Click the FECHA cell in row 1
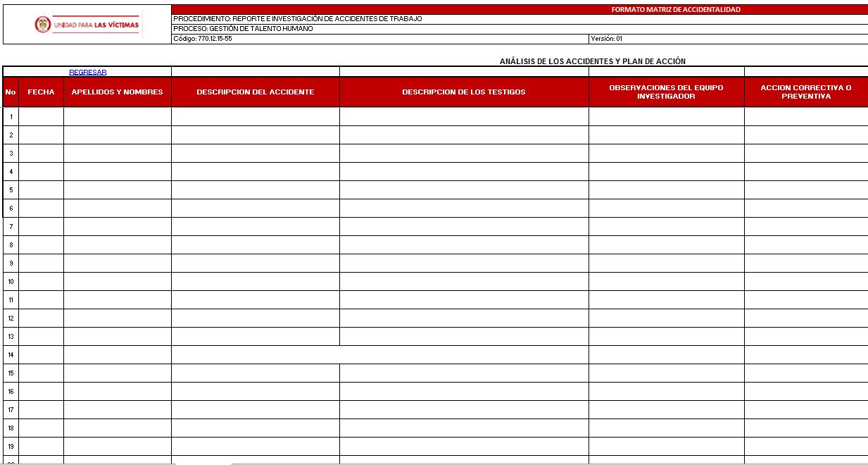868x465 pixels. (41, 116)
